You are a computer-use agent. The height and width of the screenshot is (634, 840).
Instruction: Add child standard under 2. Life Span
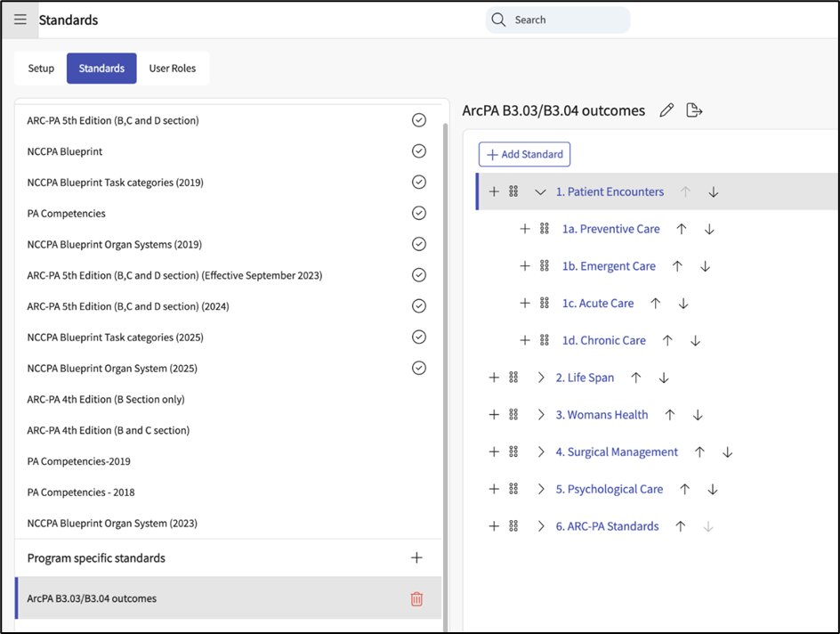494,378
